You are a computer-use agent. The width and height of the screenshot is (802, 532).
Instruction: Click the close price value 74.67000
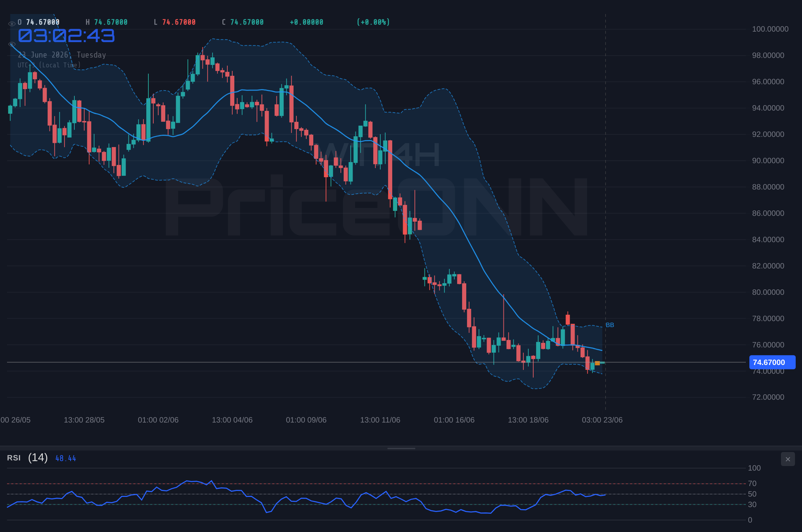click(247, 22)
